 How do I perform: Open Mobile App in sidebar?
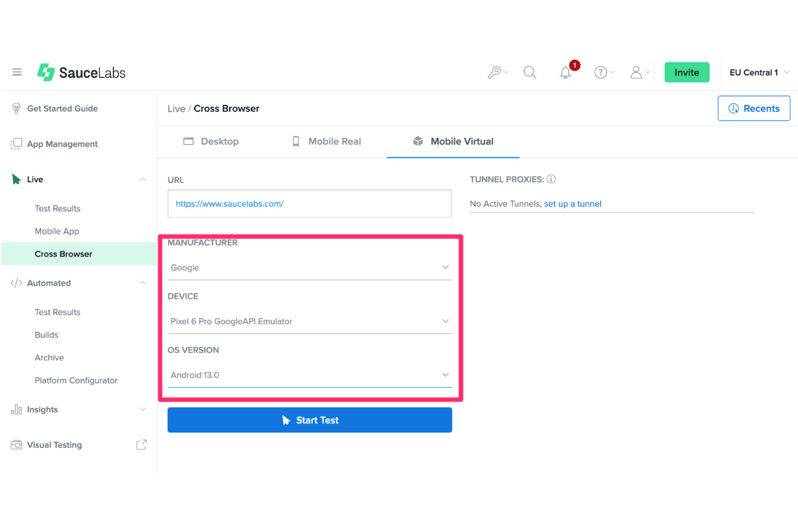(57, 231)
